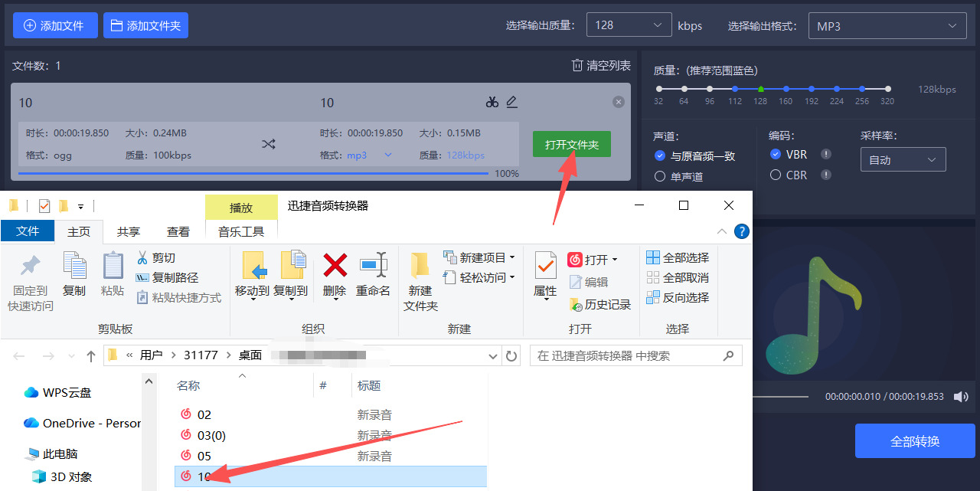The height and width of the screenshot is (491, 980).
Task: Expand the 新建项目 dropdown
Action: [512, 257]
